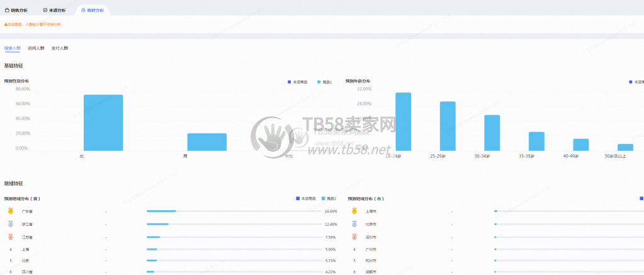The image size is (644, 275).
Task: Switch to the 来源分析 tab
Action: 54,10
